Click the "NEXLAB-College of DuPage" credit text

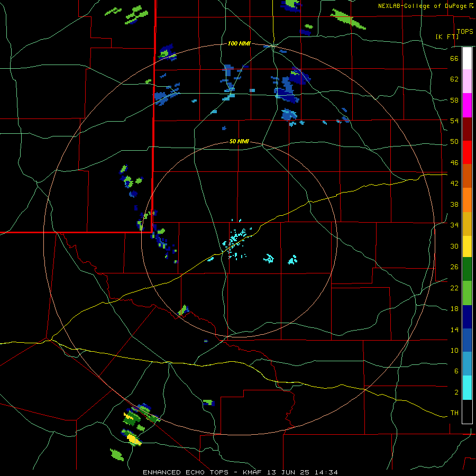tap(422, 6)
